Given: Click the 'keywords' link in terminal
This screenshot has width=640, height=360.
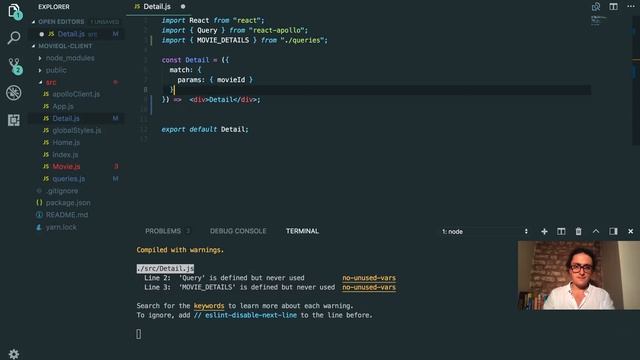Looking at the screenshot, I should tap(209, 306).
